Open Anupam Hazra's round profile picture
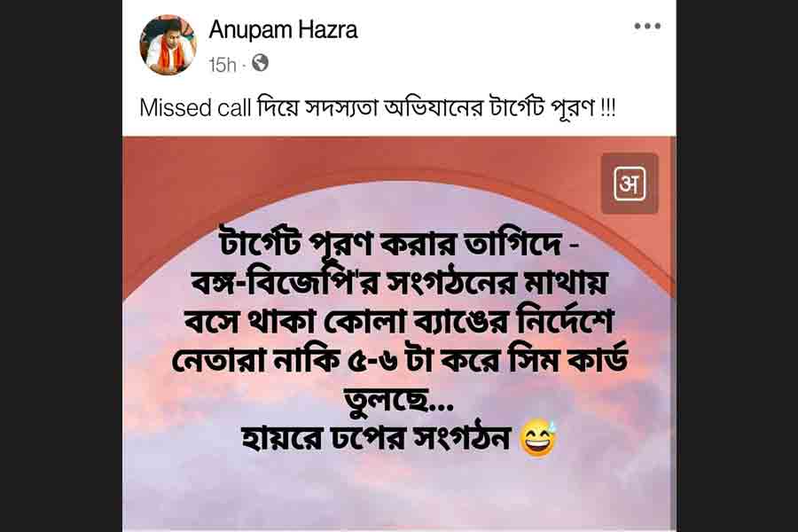 click(168, 45)
